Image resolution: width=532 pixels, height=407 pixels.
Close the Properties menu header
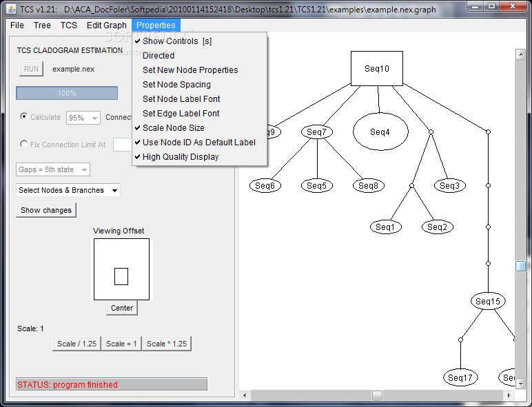[156, 25]
